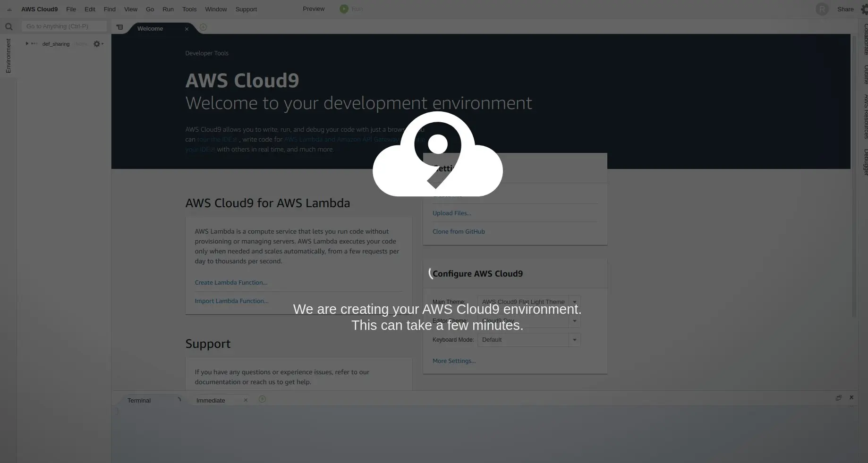This screenshot has width=868, height=463.
Task: Open the Run menu in the menu bar
Action: [168, 9]
